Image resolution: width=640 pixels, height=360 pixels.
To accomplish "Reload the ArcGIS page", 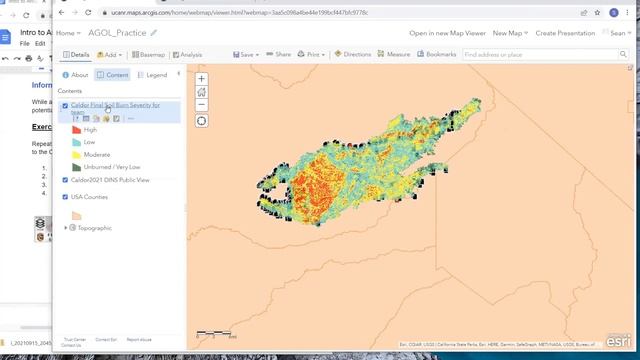I will tap(88, 13).
